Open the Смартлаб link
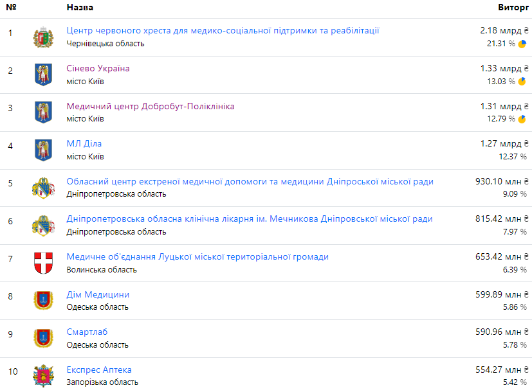Screen dimensions: 532x392 point(87,332)
